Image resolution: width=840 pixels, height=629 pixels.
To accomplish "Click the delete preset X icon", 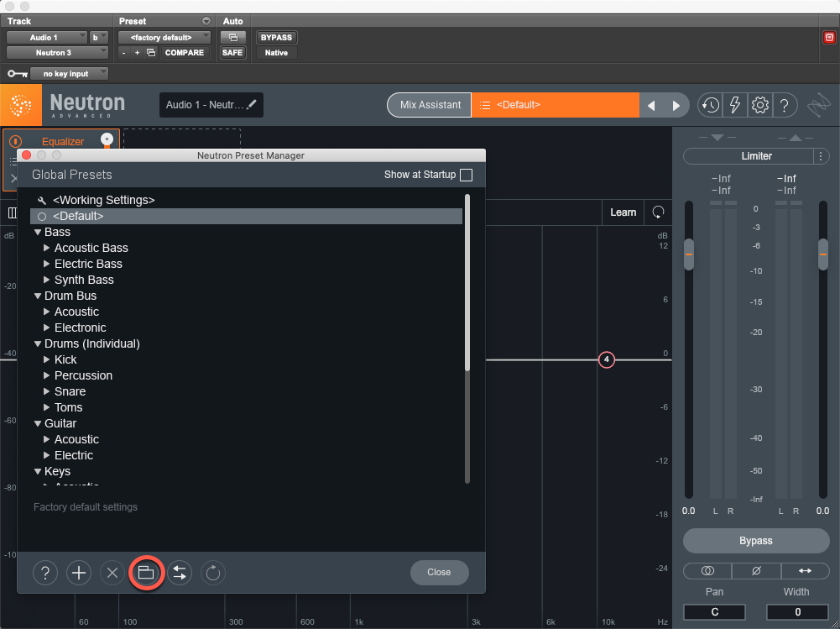I will point(112,573).
